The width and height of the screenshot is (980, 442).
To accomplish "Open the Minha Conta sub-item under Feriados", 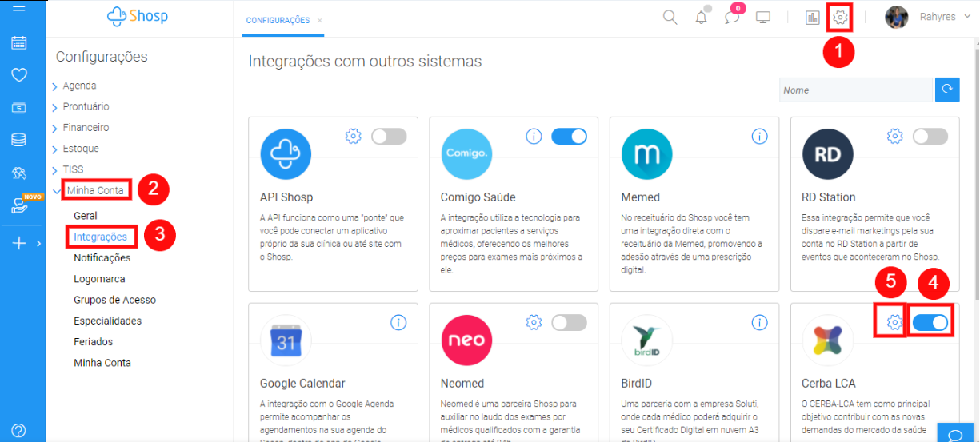I will [102, 363].
